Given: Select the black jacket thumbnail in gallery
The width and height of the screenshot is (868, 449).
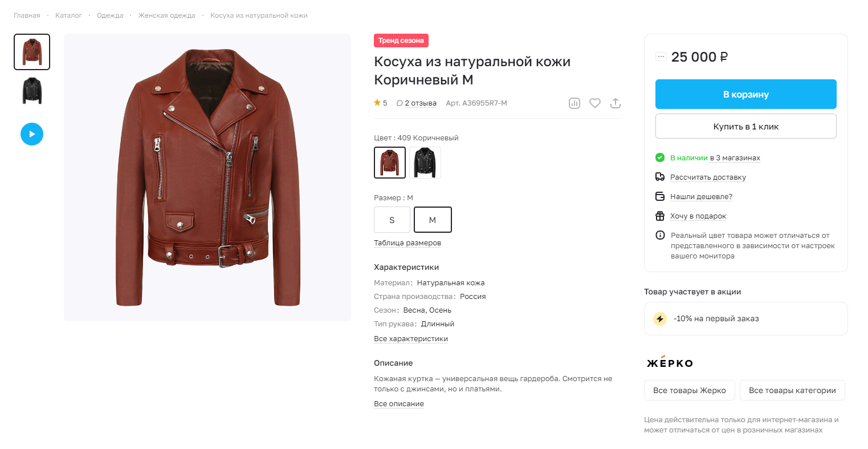Looking at the screenshot, I should click(32, 91).
